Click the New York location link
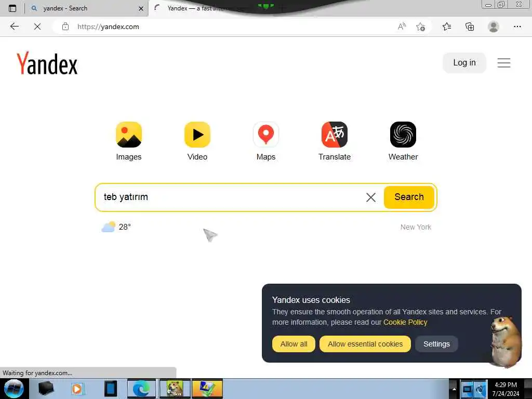This screenshot has width=532, height=399. (x=416, y=227)
